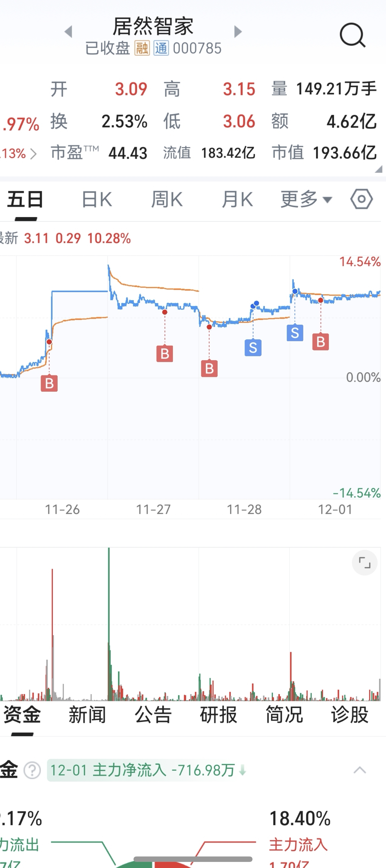Open the capital flow help question icon

(32, 770)
